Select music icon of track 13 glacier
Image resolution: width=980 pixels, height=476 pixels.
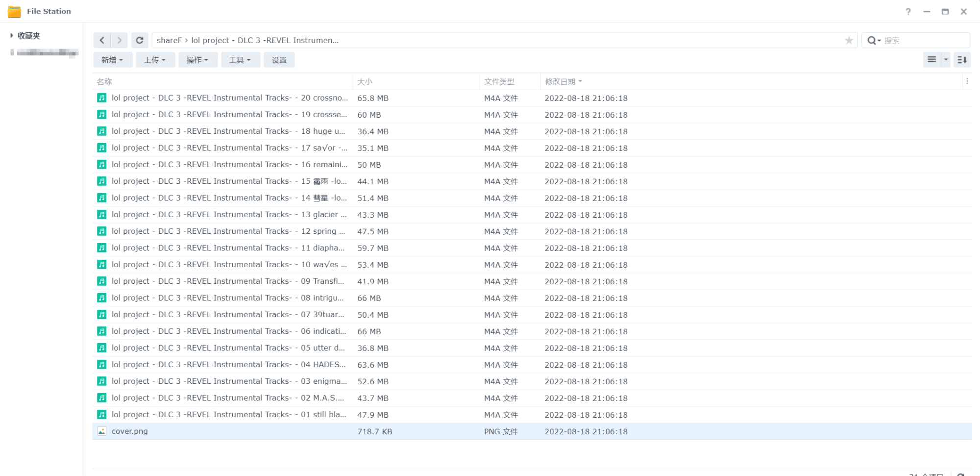(x=101, y=215)
